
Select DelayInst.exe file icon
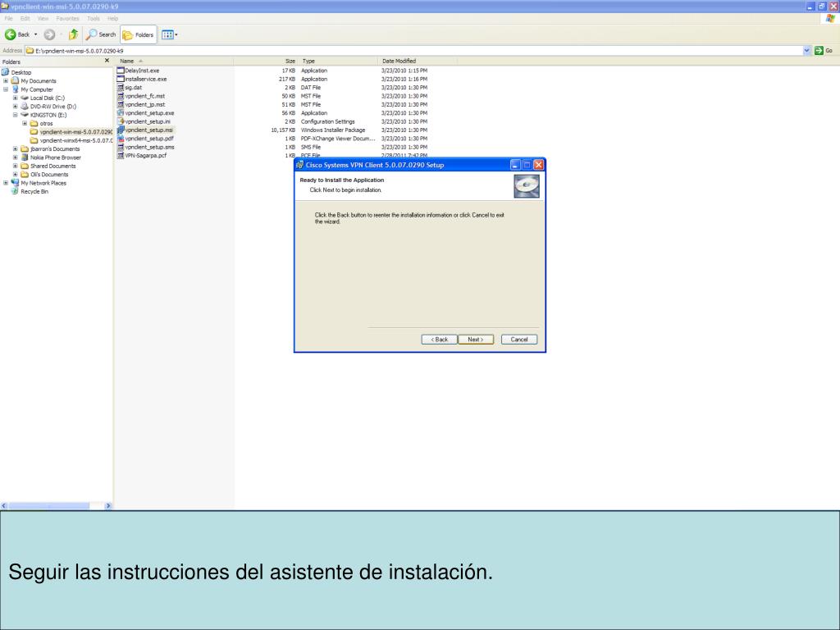click(121, 71)
